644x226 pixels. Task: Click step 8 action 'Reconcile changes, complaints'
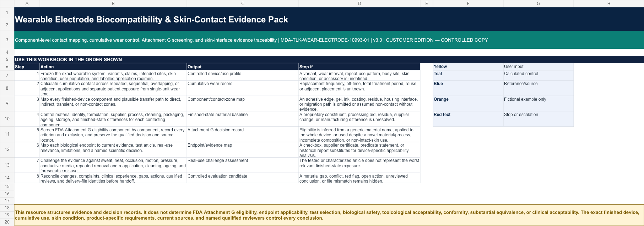tap(113, 178)
